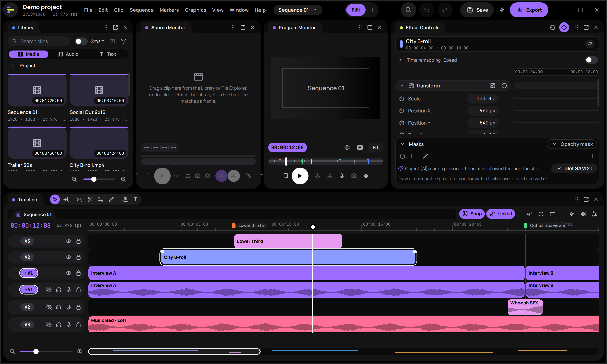Click the Library thumbnail zoom slider handle
The width and height of the screenshot is (607, 364).
(x=94, y=179)
